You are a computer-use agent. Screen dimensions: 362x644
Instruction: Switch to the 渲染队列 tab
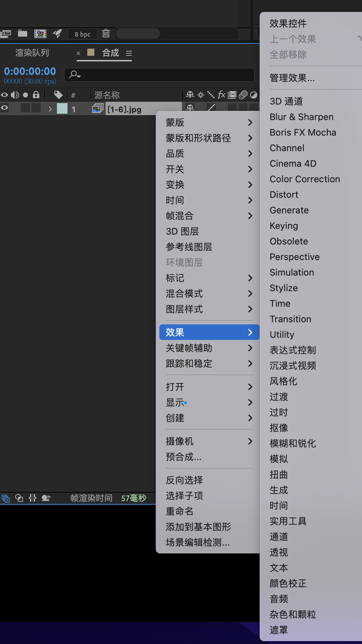pos(32,53)
